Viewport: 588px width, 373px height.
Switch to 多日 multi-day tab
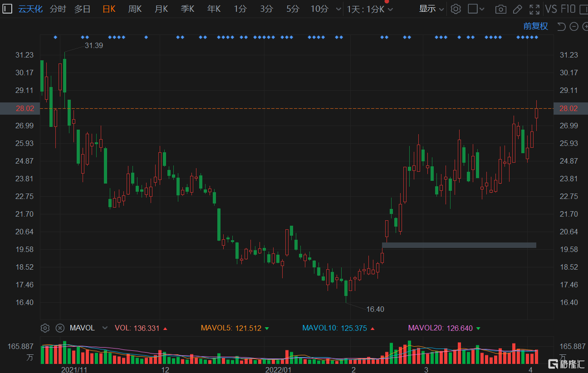click(83, 9)
